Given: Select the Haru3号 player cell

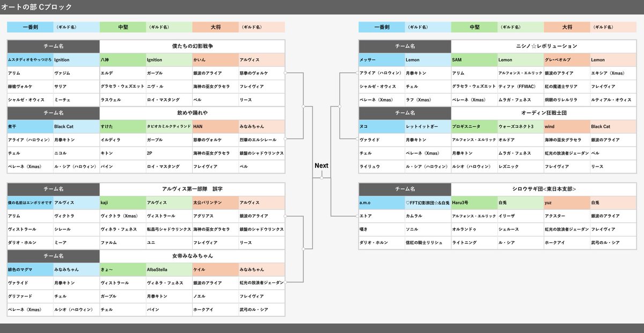Looking at the screenshot, I should point(474,202).
